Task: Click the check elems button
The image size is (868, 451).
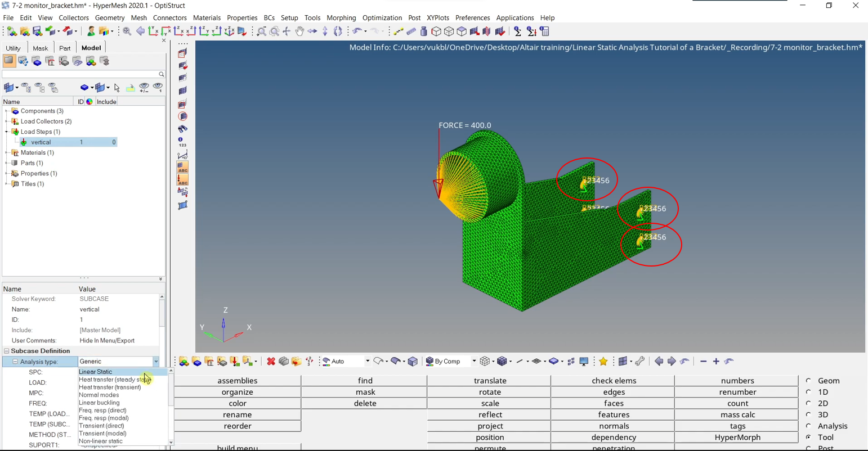Action: click(x=614, y=381)
